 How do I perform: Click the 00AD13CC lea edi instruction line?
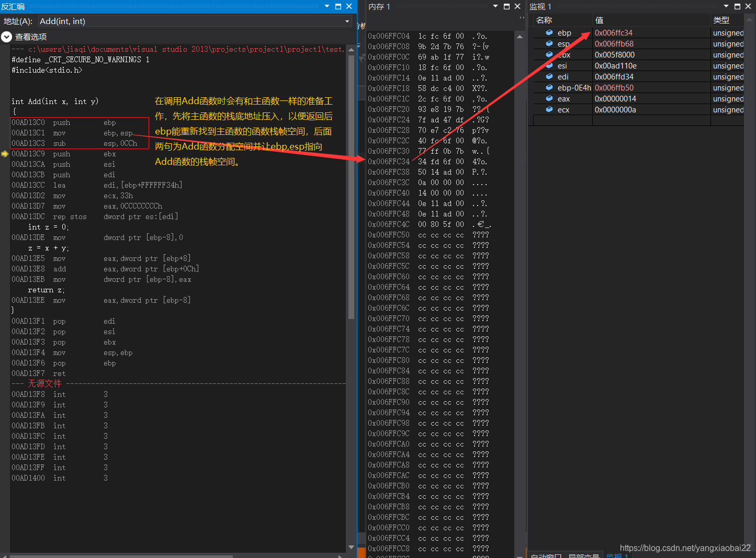coord(97,185)
